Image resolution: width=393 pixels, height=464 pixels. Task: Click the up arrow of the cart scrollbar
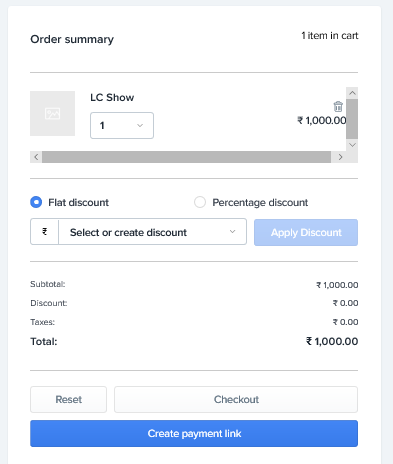click(x=352, y=93)
